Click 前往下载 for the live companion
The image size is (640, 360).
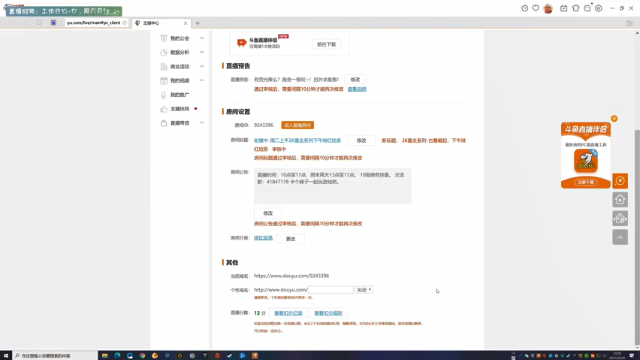point(327,44)
